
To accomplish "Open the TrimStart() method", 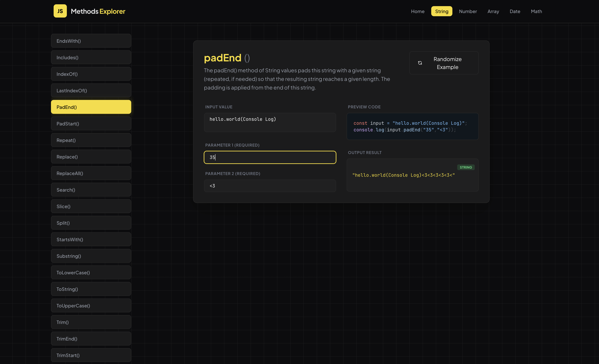I will tap(91, 355).
